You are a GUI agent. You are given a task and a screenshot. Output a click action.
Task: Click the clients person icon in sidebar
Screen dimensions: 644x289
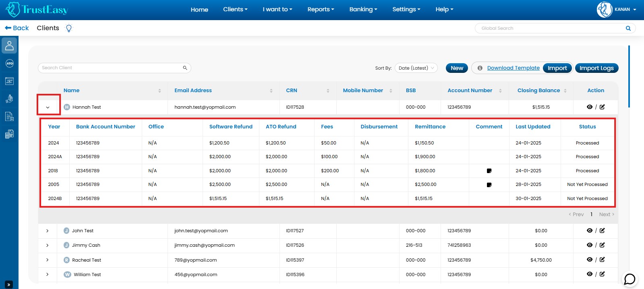point(9,45)
